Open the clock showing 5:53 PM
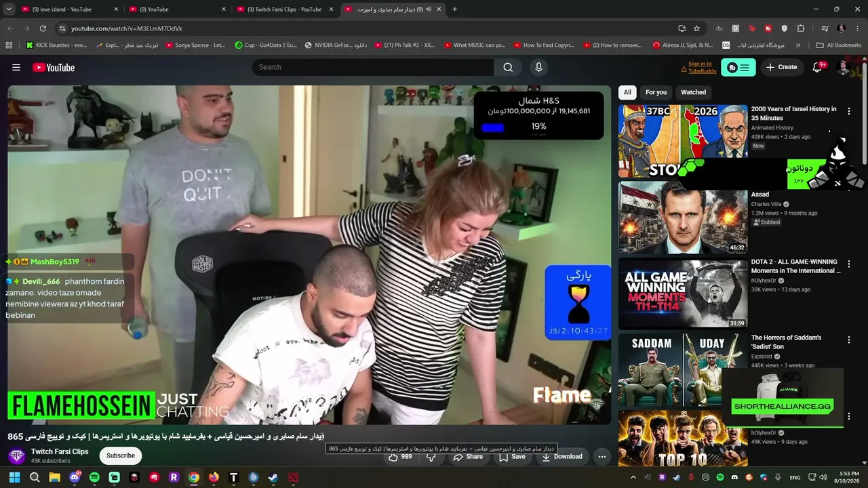This screenshot has height=488, width=868. click(848, 477)
